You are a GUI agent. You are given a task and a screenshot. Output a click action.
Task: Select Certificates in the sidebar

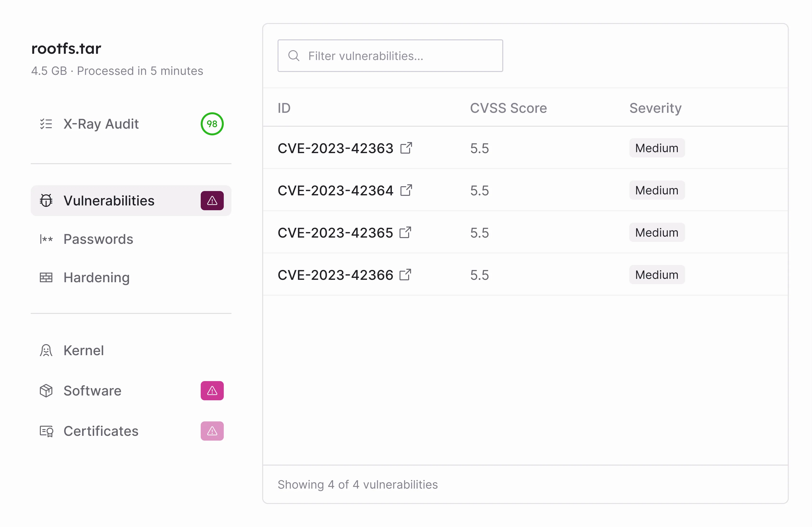101,431
